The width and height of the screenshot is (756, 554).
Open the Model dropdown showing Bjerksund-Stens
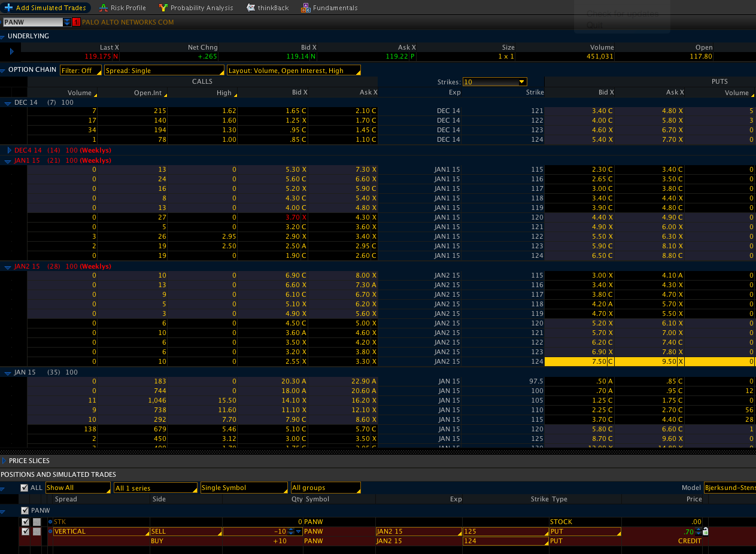(730, 488)
